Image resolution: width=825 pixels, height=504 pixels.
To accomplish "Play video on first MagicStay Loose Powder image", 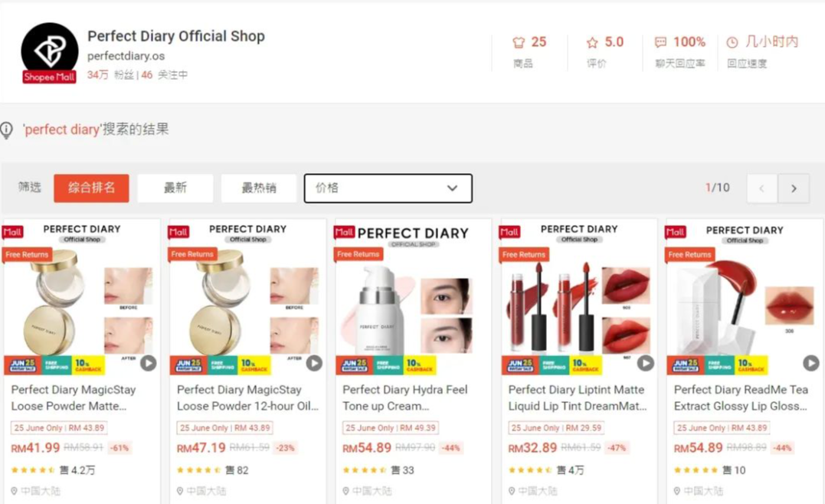I will tap(149, 363).
